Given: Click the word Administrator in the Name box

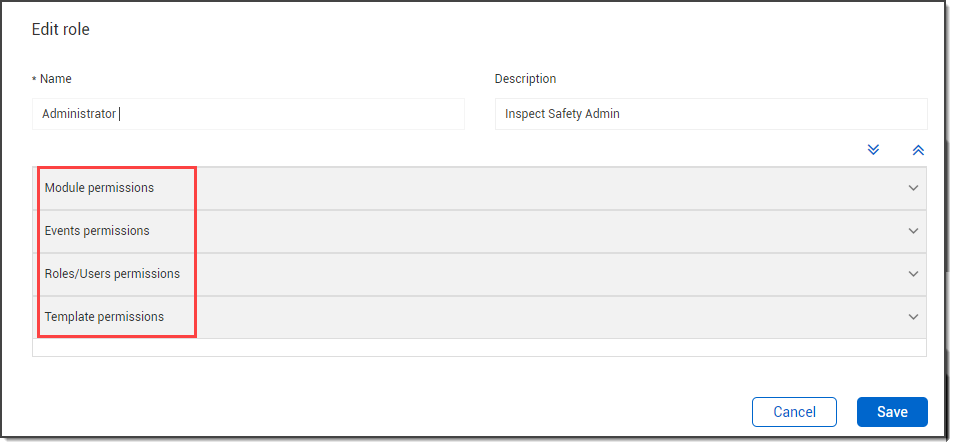Looking at the screenshot, I should click(79, 114).
